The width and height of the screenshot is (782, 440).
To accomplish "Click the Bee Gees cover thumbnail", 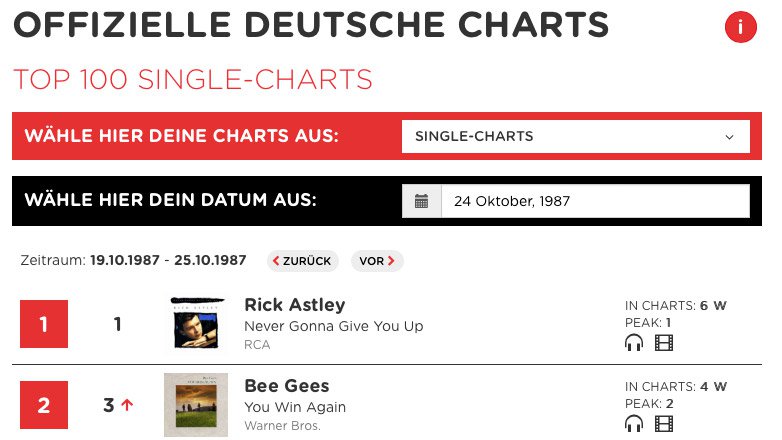I will 196,405.
